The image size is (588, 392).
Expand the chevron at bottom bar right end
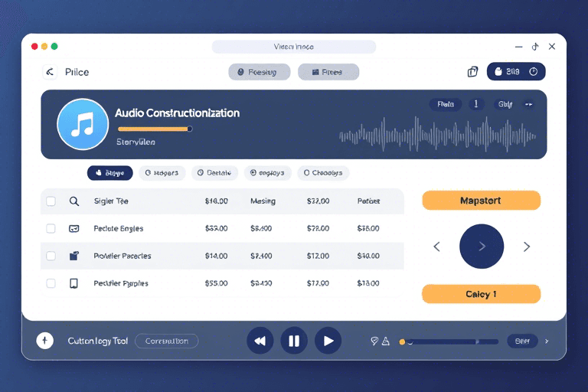tap(547, 341)
